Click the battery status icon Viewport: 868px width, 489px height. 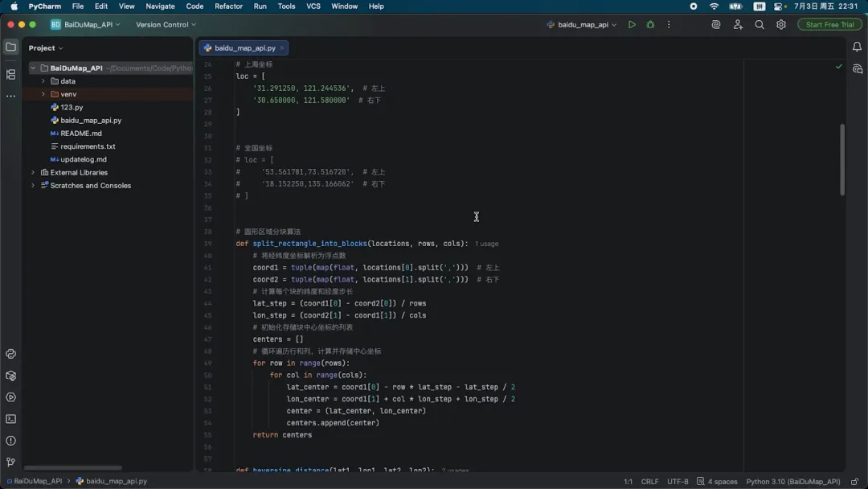(735, 6)
